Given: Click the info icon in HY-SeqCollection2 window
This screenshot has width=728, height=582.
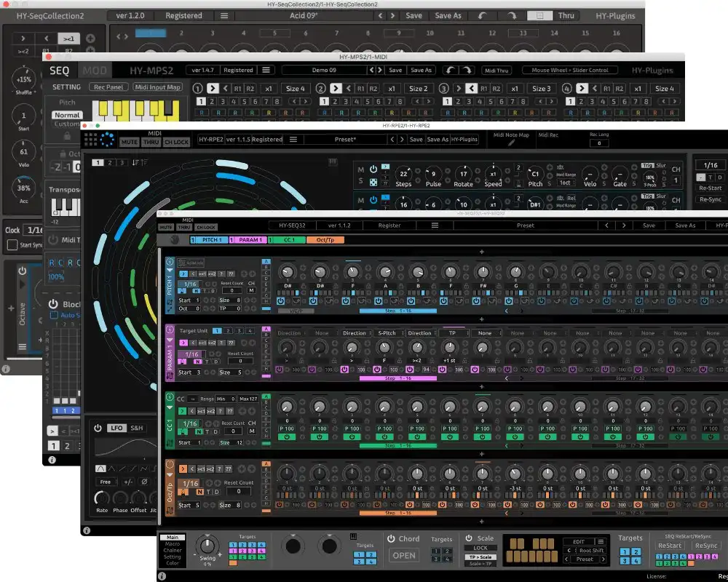Looking at the screenshot, I should [6, 369].
